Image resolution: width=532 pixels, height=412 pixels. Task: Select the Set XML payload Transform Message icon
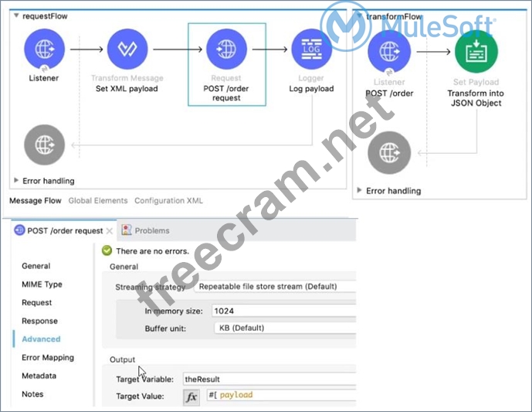127,49
